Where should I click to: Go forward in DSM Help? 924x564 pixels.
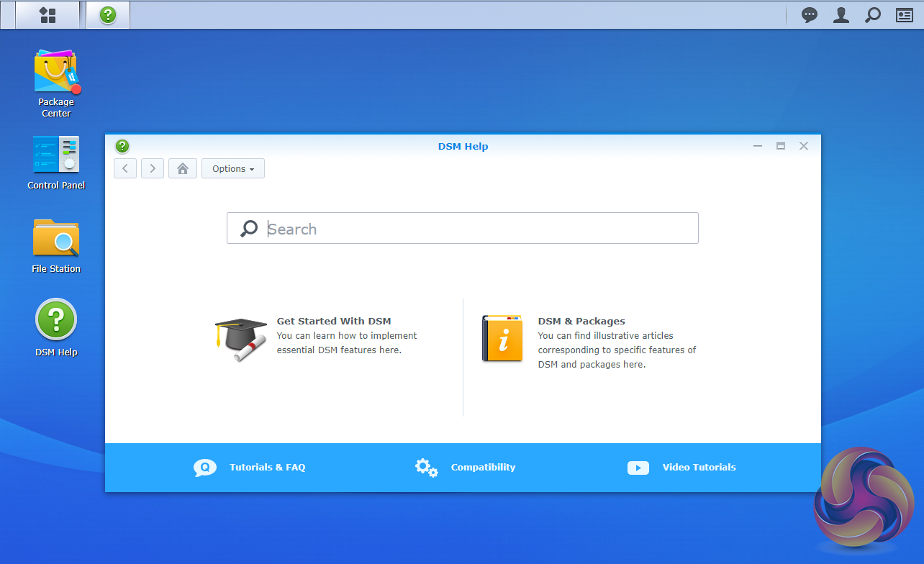[153, 168]
